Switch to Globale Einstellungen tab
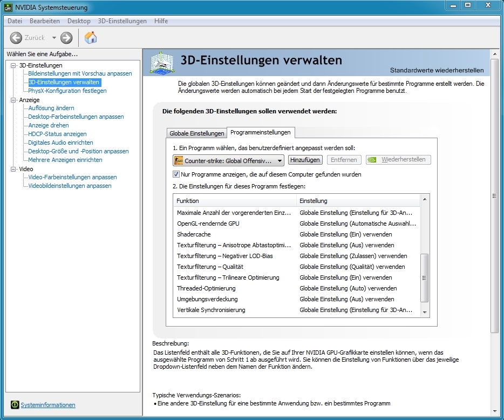This screenshot has height=420, width=504. pos(197,133)
